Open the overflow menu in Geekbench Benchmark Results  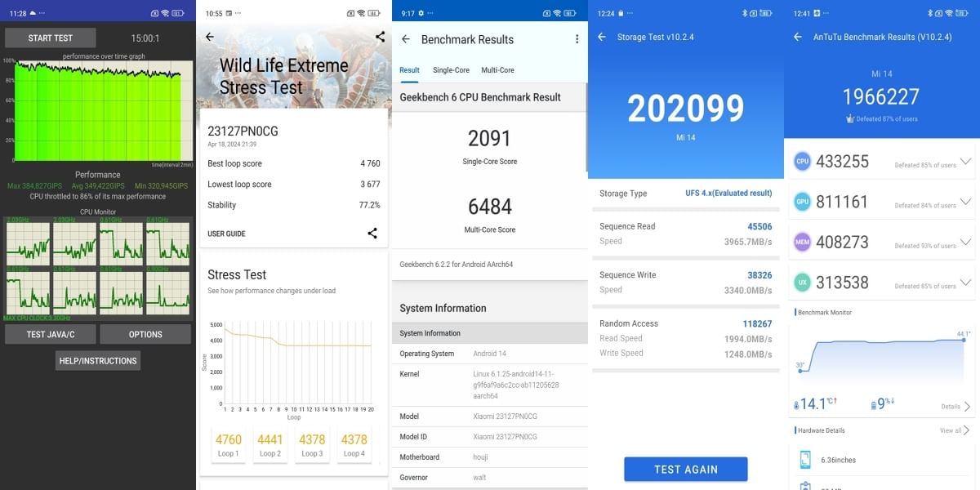tap(577, 38)
